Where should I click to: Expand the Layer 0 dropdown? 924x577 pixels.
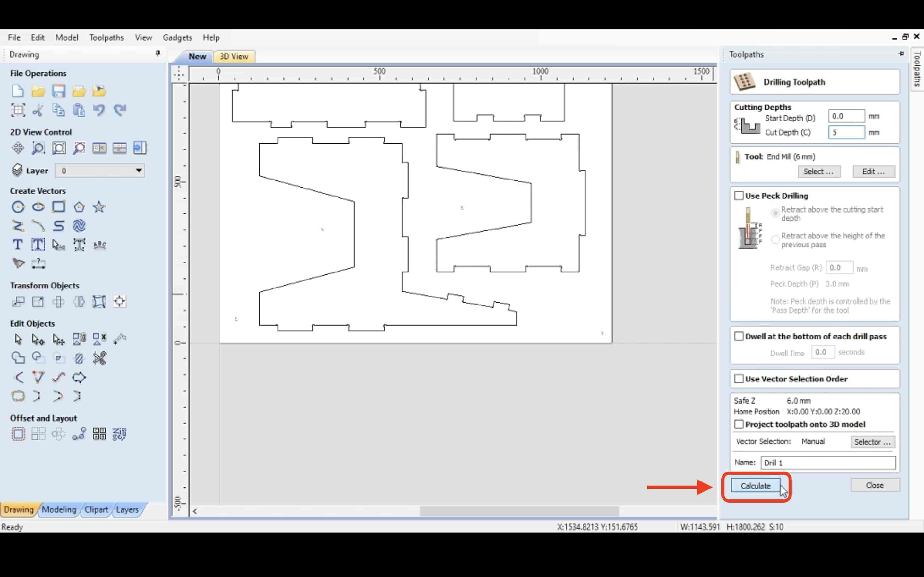click(138, 170)
